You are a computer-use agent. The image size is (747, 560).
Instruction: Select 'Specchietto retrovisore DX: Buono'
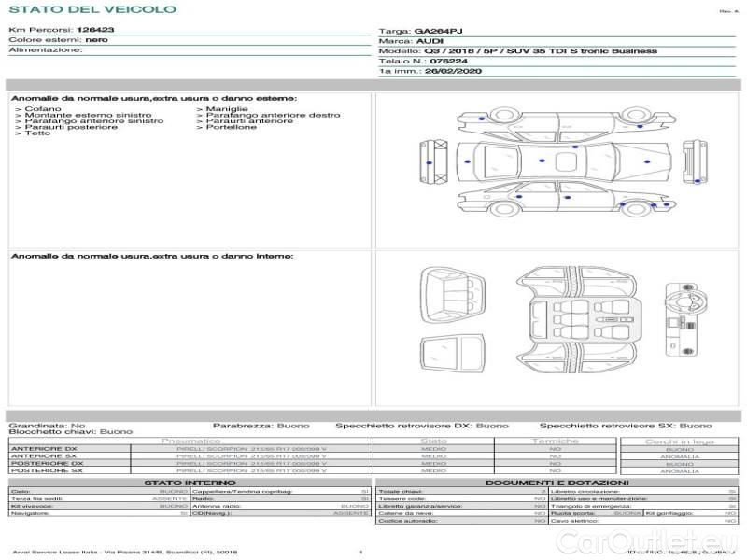(422, 426)
